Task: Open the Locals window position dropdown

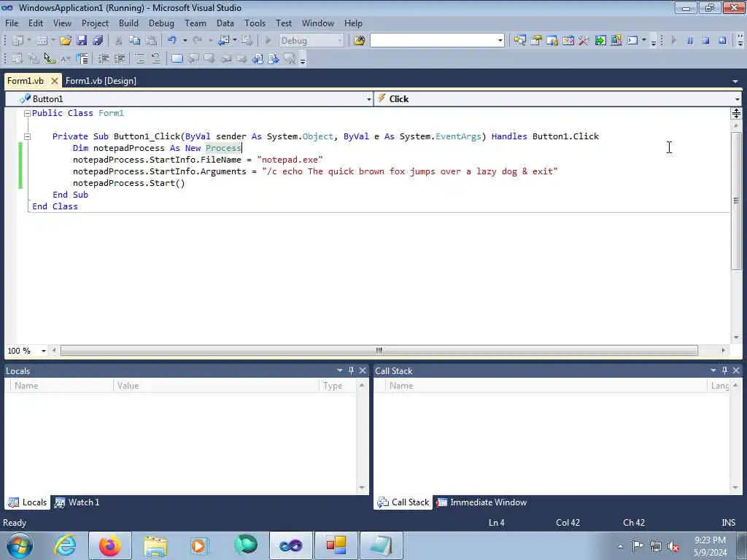Action: click(x=340, y=370)
